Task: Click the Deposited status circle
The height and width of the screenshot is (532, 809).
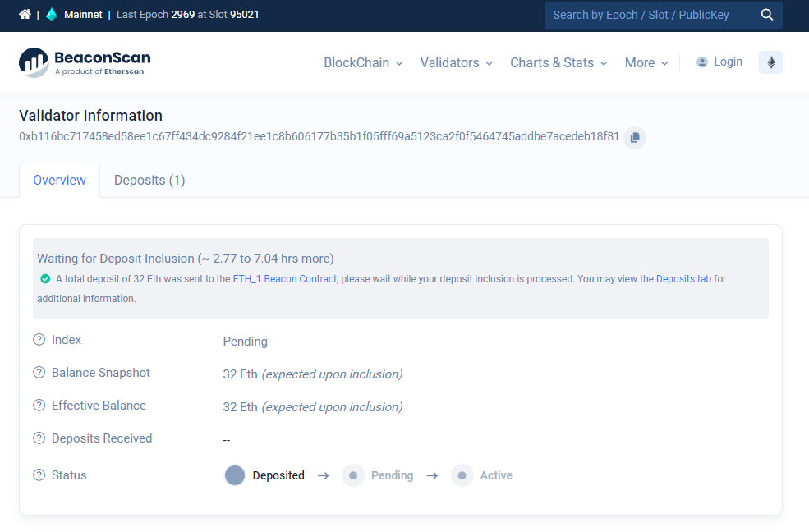Action: point(235,475)
